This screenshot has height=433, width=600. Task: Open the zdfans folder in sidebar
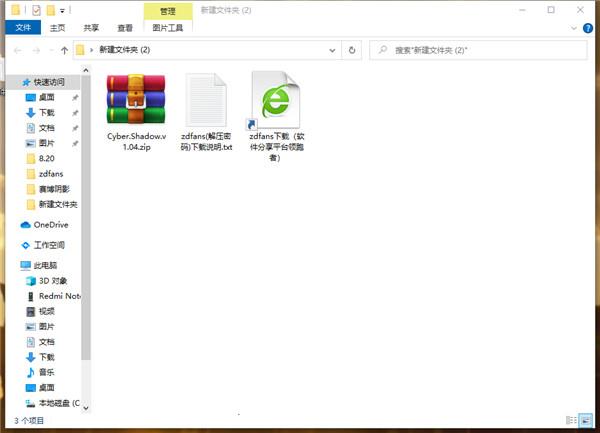tap(51, 174)
